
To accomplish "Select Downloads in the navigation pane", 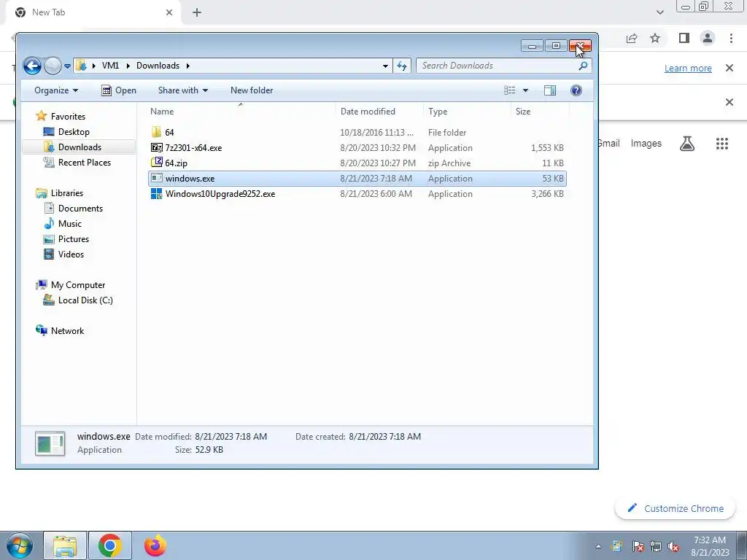I will pos(79,147).
